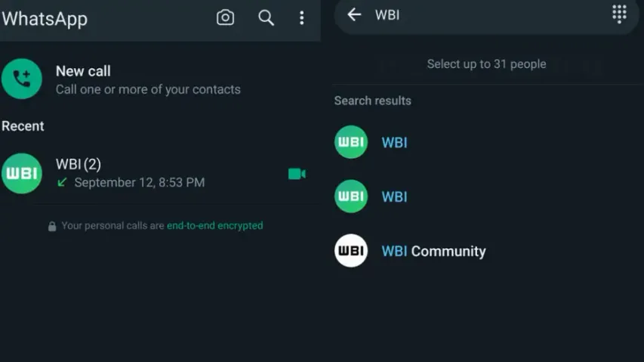Tap the first WBI green avatar
The width and height of the screenshot is (644, 362).
pos(351,142)
